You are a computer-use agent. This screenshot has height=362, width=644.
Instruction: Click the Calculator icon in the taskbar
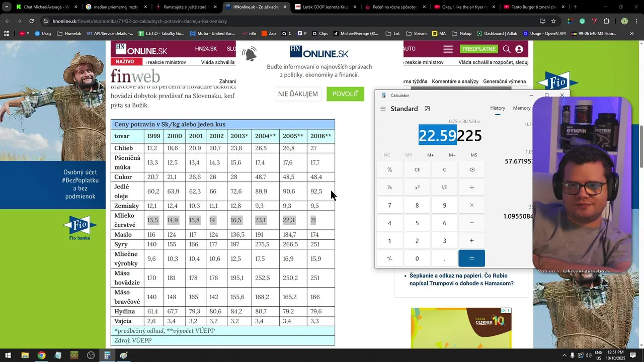pyautogui.click(x=107, y=355)
